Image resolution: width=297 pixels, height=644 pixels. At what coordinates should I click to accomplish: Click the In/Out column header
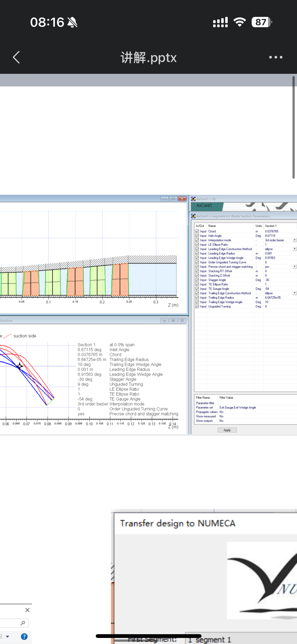point(201,226)
